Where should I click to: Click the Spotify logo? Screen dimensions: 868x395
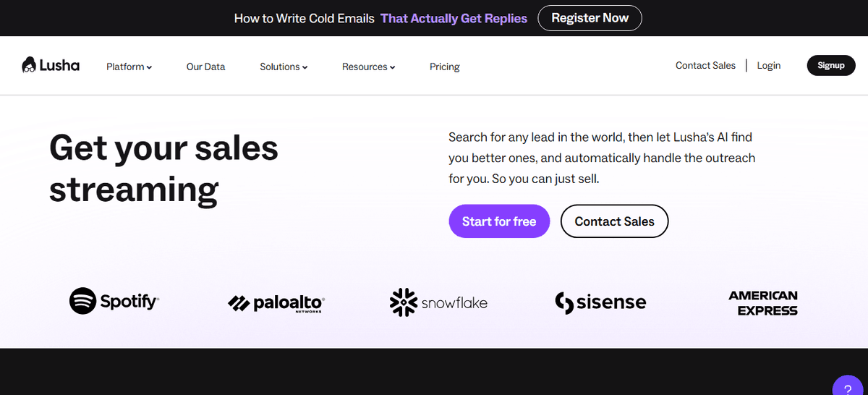114,301
